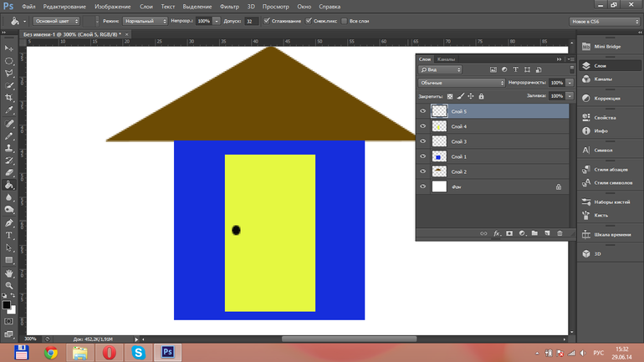The height and width of the screenshot is (362, 644).
Task: Open the Основной цвет fill source dropdown
Action: 54,19
